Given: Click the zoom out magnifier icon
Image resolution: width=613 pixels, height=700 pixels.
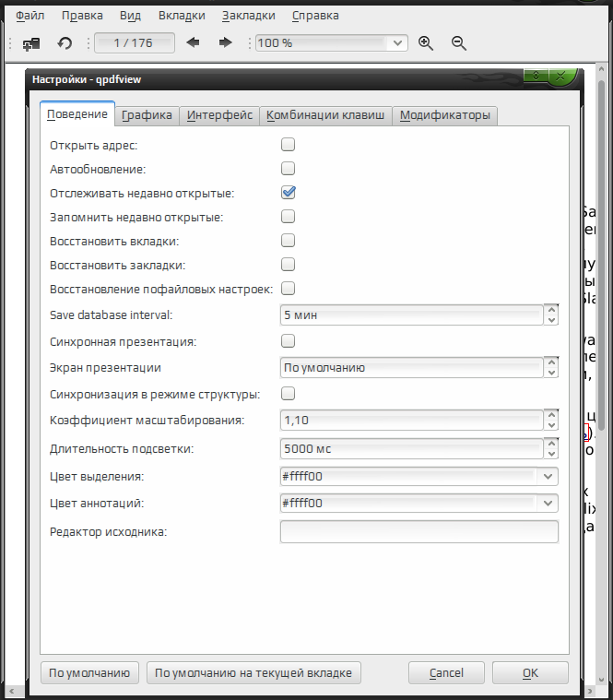Looking at the screenshot, I should coord(459,43).
